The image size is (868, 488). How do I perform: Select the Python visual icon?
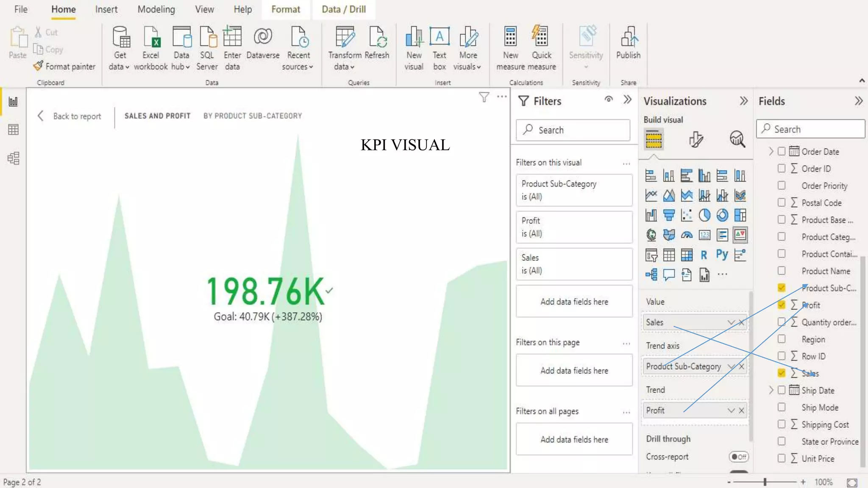pyautogui.click(x=722, y=255)
